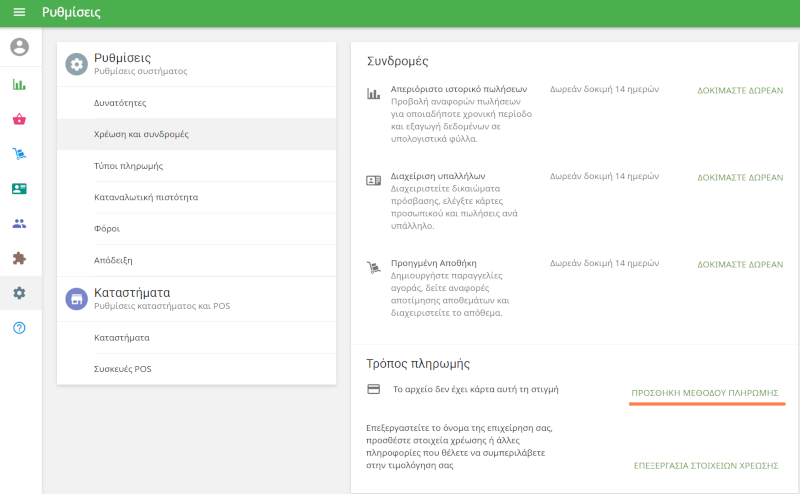800x494 pixels.
Task: Click the account profile icon in sidebar
Action: 19,47
